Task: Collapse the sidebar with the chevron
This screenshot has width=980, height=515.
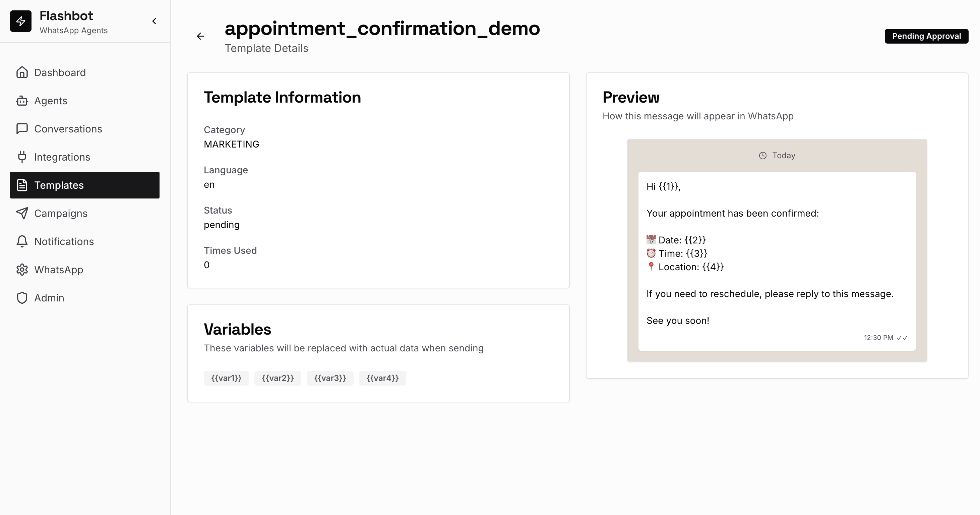Action: pyautogui.click(x=154, y=21)
